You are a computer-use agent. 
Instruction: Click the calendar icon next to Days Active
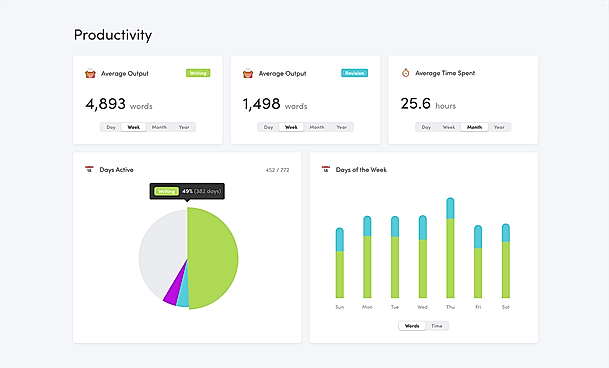tap(89, 169)
